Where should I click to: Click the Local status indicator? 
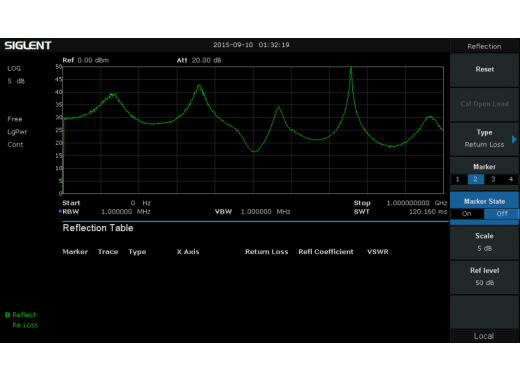click(x=484, y=336)
